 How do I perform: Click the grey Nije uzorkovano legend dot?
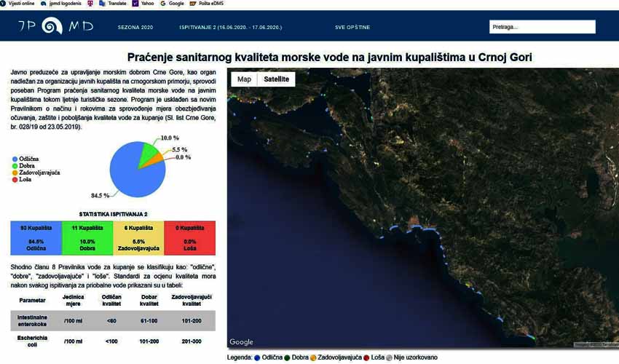[x=389, y=357]
